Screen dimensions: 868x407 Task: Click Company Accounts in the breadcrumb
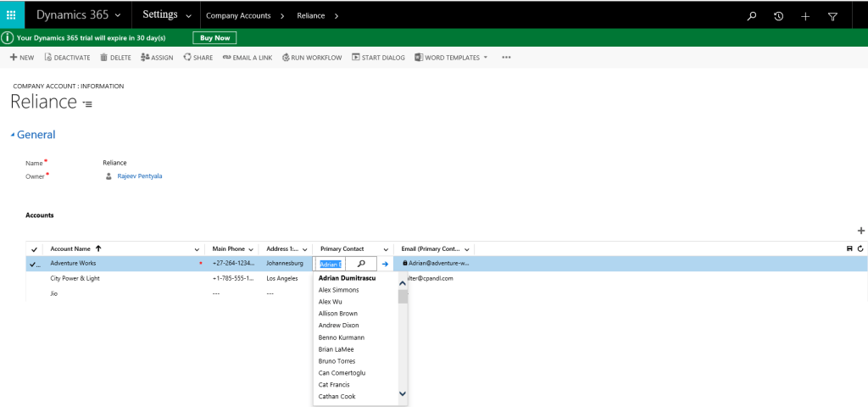coord(238,16)
